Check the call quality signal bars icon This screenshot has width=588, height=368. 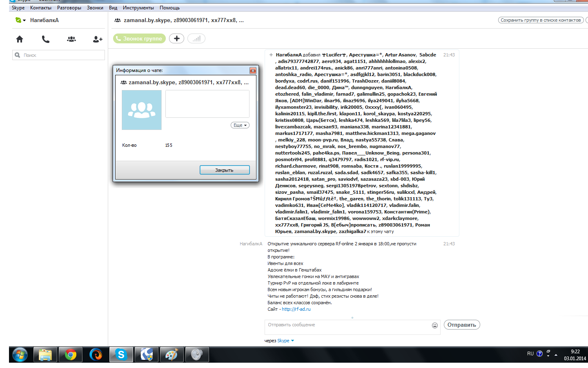point(196,38)
